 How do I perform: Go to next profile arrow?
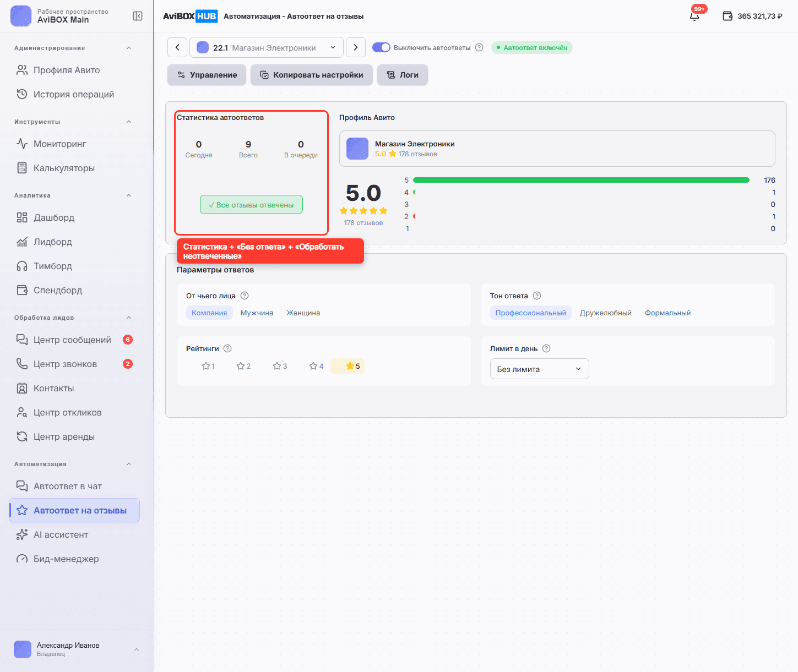pyautogui.click(x=356, y=47)
